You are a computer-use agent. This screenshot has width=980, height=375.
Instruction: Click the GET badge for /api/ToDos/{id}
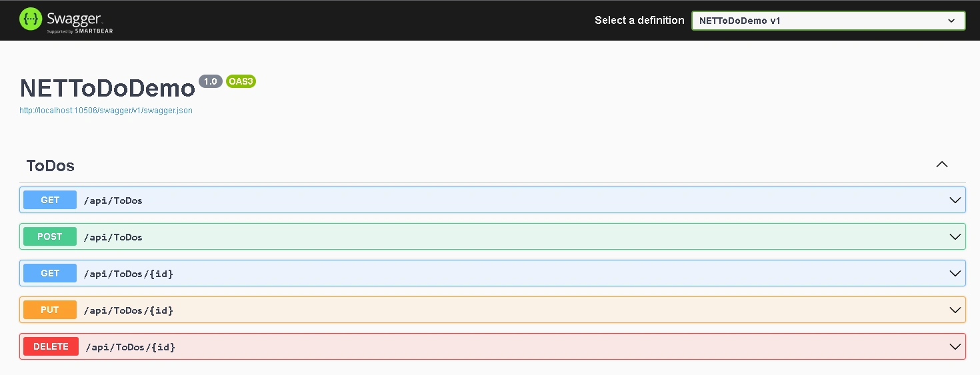[50, 273]
